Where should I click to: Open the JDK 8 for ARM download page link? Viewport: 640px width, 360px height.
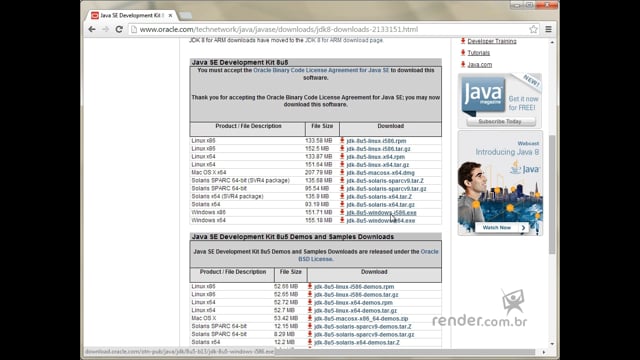coord(344,40)
